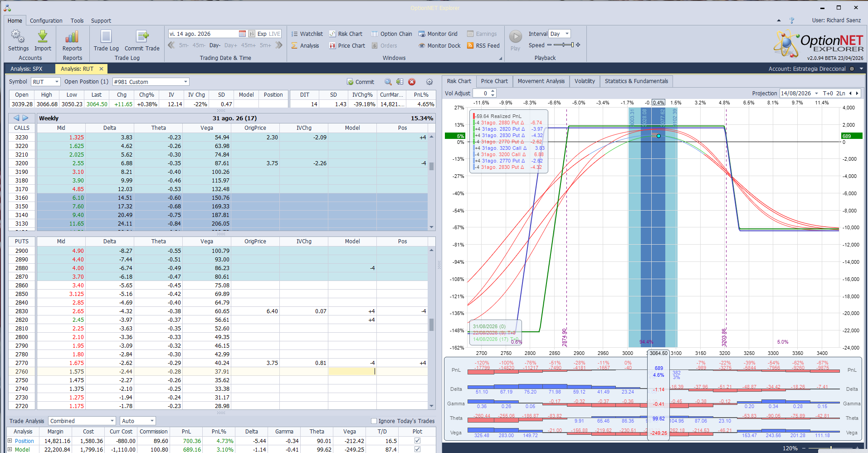Image resolution: width=868 pixels, height=453 pixels.
Task: Open the Volatility chart tab
Action: (585, 81)
